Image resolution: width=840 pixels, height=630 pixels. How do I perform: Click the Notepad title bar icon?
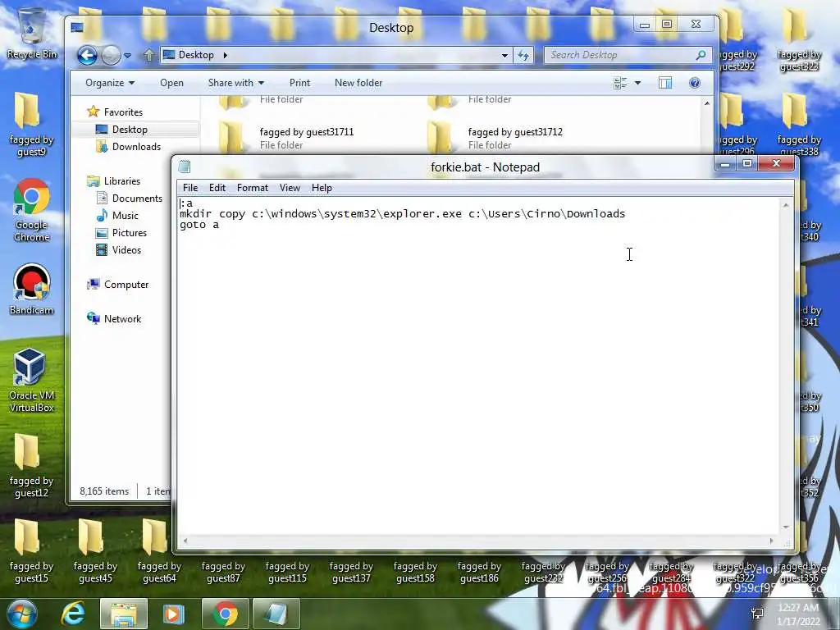click(x=185, y=167)
